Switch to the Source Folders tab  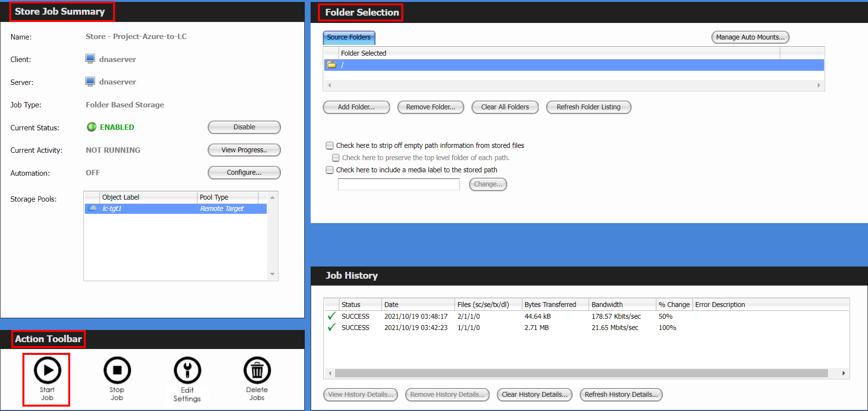coord(349,38)
